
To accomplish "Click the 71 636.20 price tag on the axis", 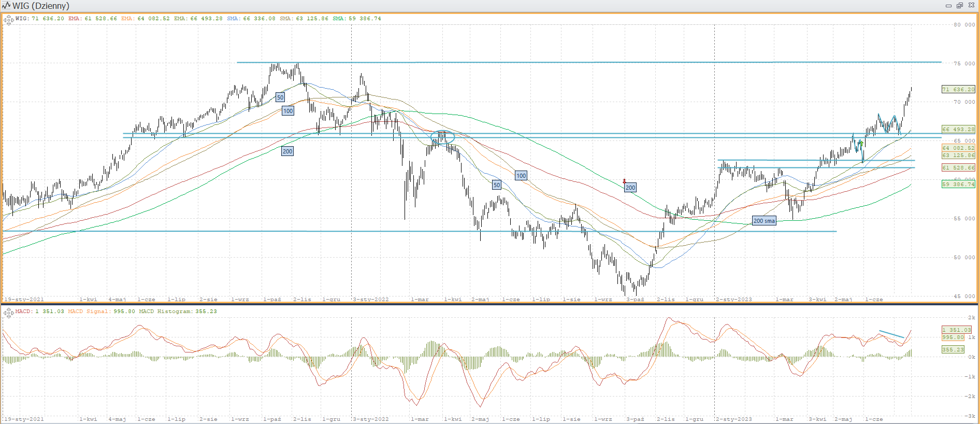I will click(x=958, y=89).
